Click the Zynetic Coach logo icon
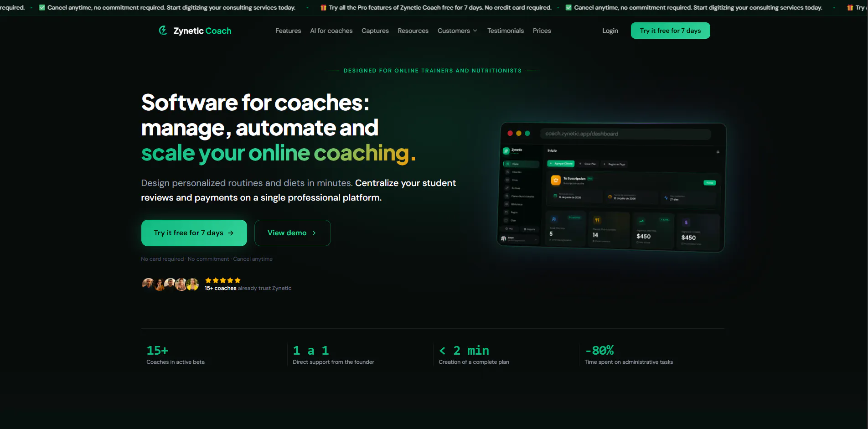The height and width of the screenshot is (429, 868). pyautogui.click(x=163, y=31)
